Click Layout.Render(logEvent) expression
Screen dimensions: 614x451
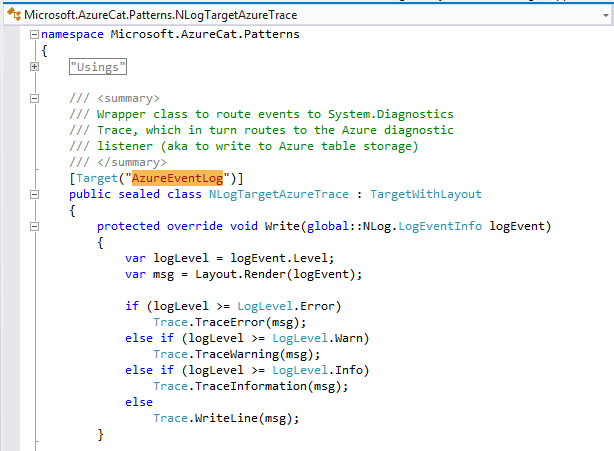[275, 274]
